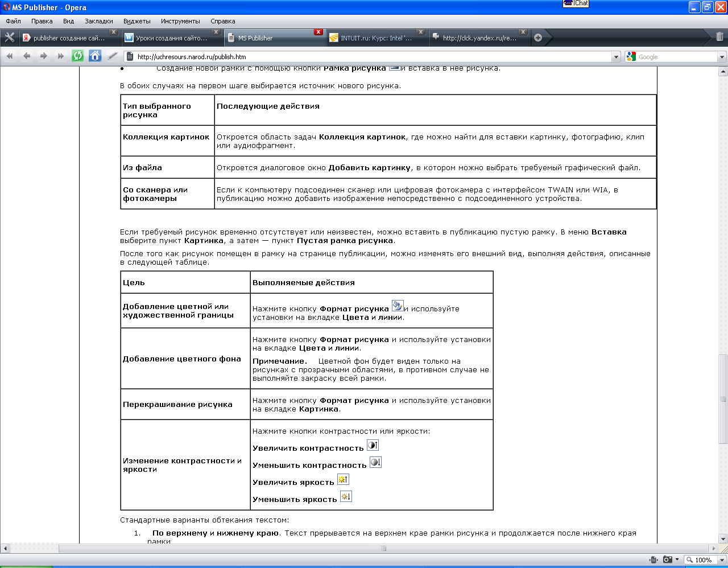
Task: Click the IChat icon at top
Action: point(576,3)
